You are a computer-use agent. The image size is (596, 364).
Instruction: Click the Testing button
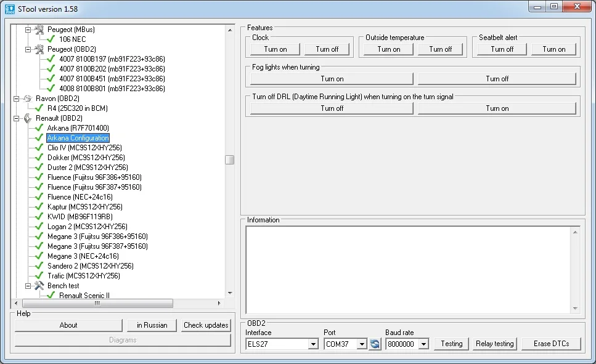point(452,344)
